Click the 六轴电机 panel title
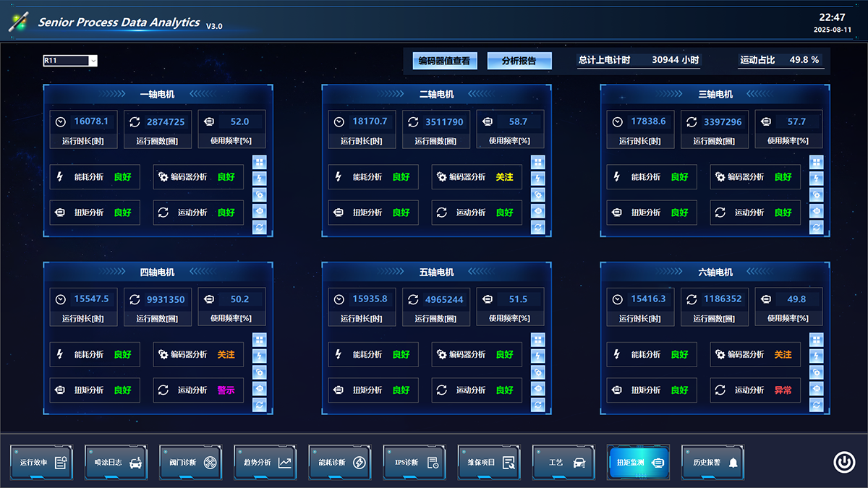 pyautogui.click(x=715, y=273)
